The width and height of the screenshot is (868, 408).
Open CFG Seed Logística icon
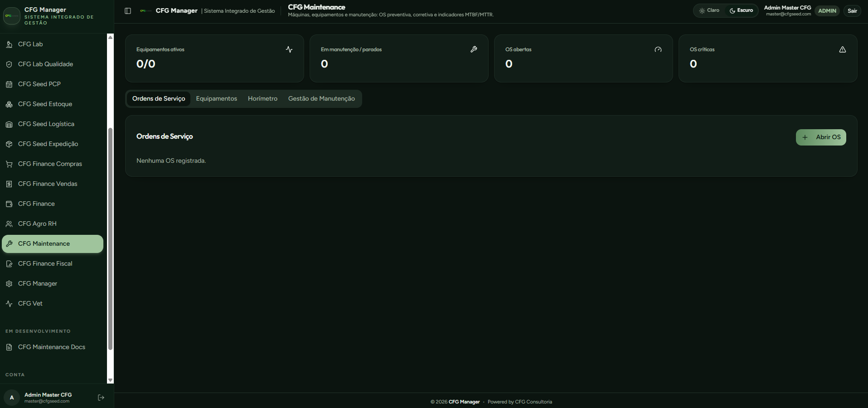point(9,124)
